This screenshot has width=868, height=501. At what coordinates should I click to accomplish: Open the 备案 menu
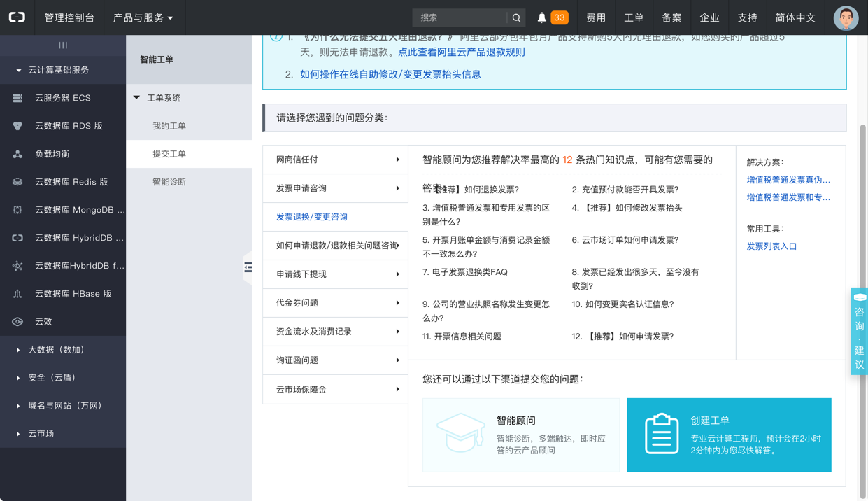click(671, 17)
